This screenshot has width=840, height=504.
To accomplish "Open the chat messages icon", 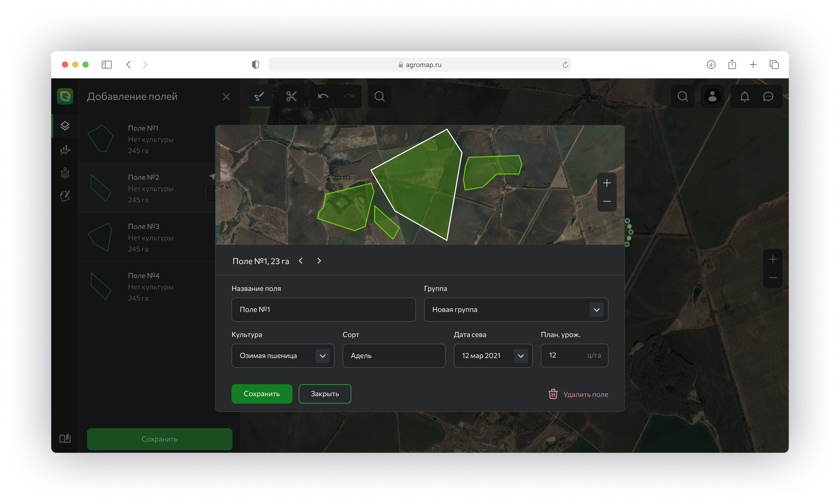I will [768, 97].
